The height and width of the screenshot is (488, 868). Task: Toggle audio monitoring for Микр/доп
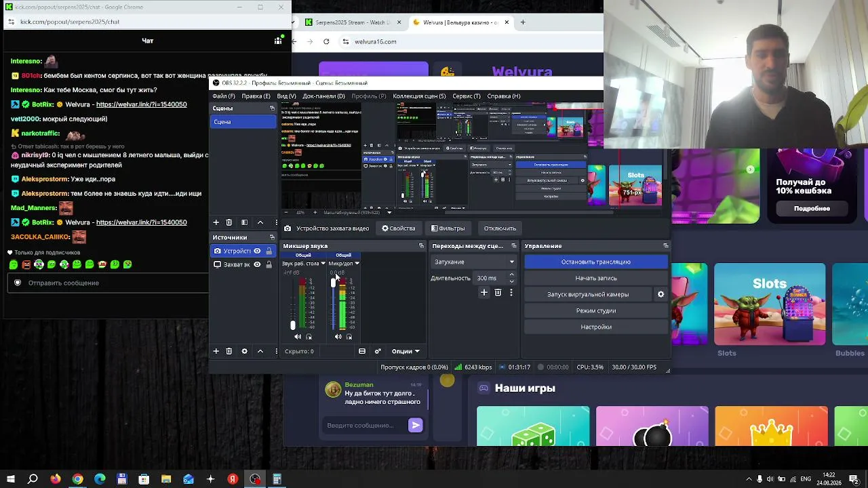(x=349, y=337)
